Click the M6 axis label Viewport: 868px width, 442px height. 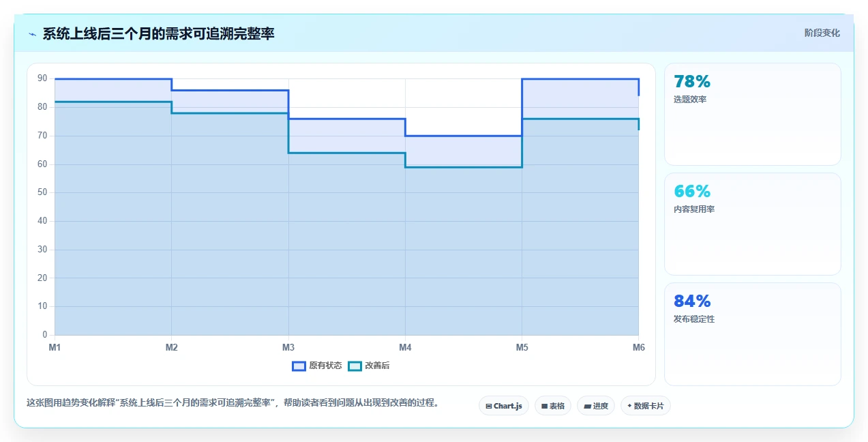tap(638, 347)
